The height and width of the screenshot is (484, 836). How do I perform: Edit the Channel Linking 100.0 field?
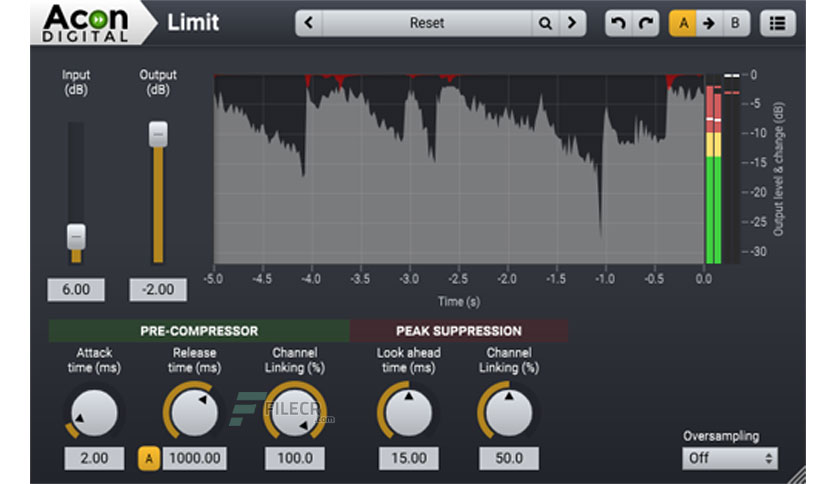tap(295, 458)
